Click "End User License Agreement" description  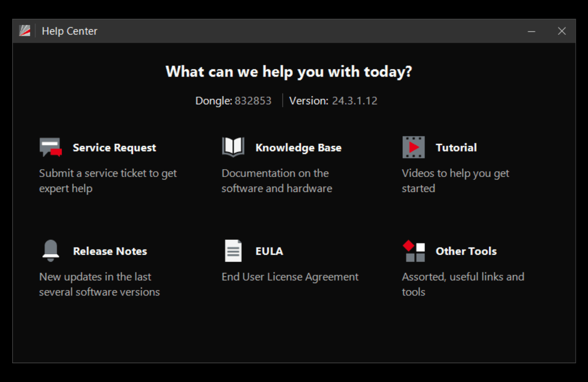(x=290, y=277)
